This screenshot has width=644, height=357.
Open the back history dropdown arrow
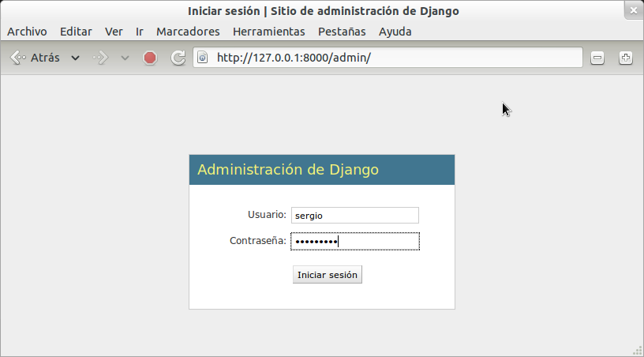click(75, 58)
